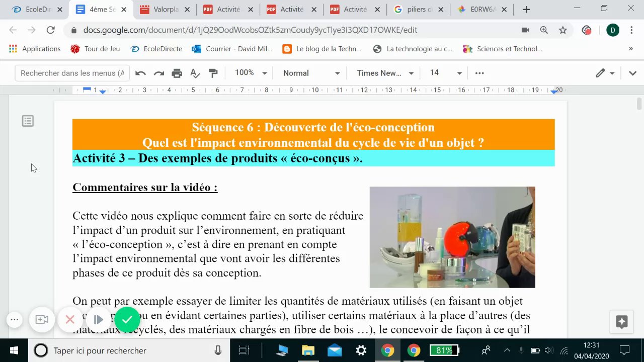Viewport: 644px width, 362px height.
Task: Open the volume control in system tray
Action: point(549,350)
